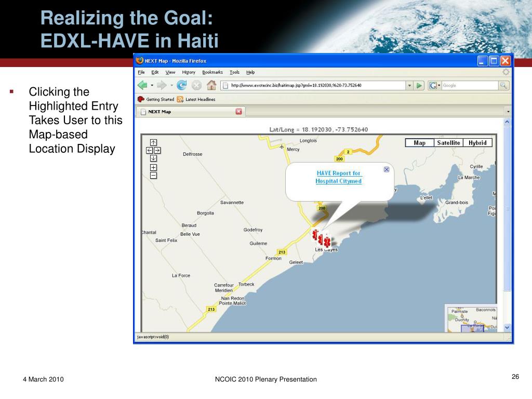Click the Firefox activity throbber icon
The image size is (532, 399).
point(506,72)
